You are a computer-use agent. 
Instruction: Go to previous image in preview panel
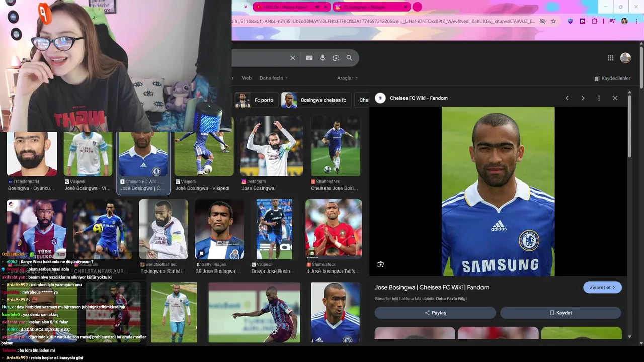(x=567, y=98)
